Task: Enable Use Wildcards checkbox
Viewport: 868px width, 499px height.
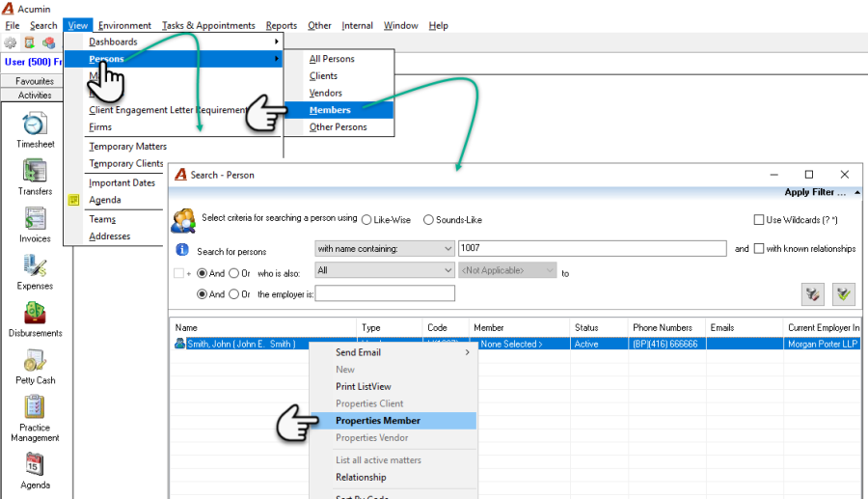Action: pyautogui.click(x=759, y=220)
